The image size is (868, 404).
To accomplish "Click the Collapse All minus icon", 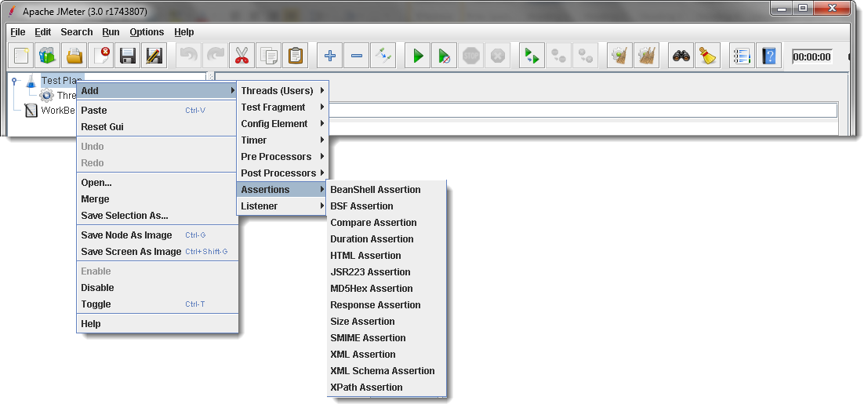I will click(x=357, y=56).
